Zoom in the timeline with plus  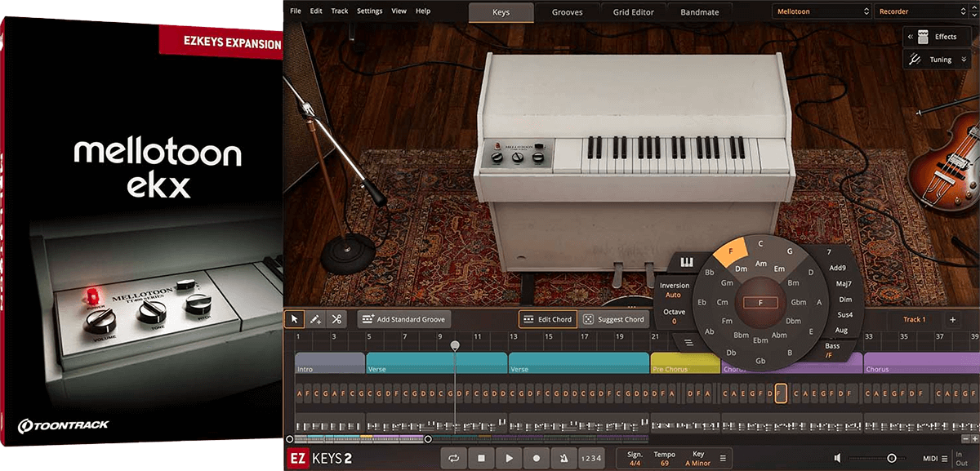click(x=974, y=439)
